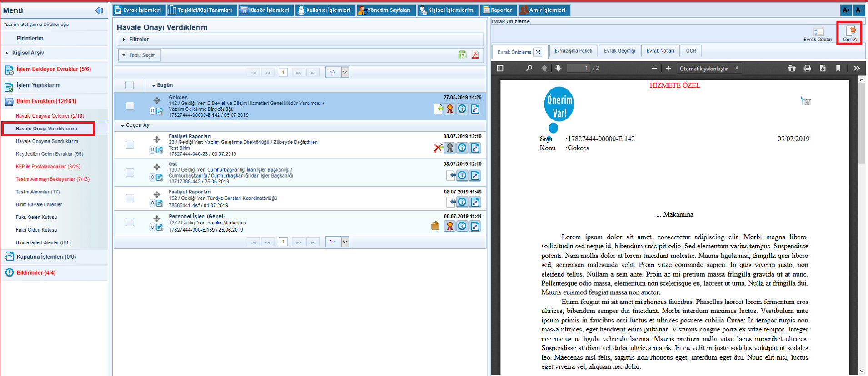Viewport: 868px width, 376px height.
Task: Export list to PDF icon
Action: click(475, 55)
